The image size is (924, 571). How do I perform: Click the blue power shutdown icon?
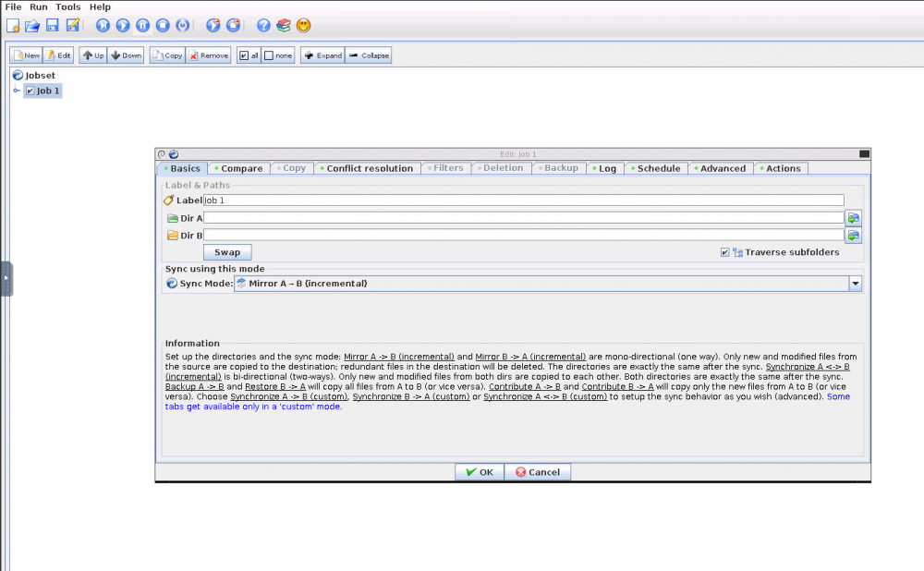(x=183, y=25)
